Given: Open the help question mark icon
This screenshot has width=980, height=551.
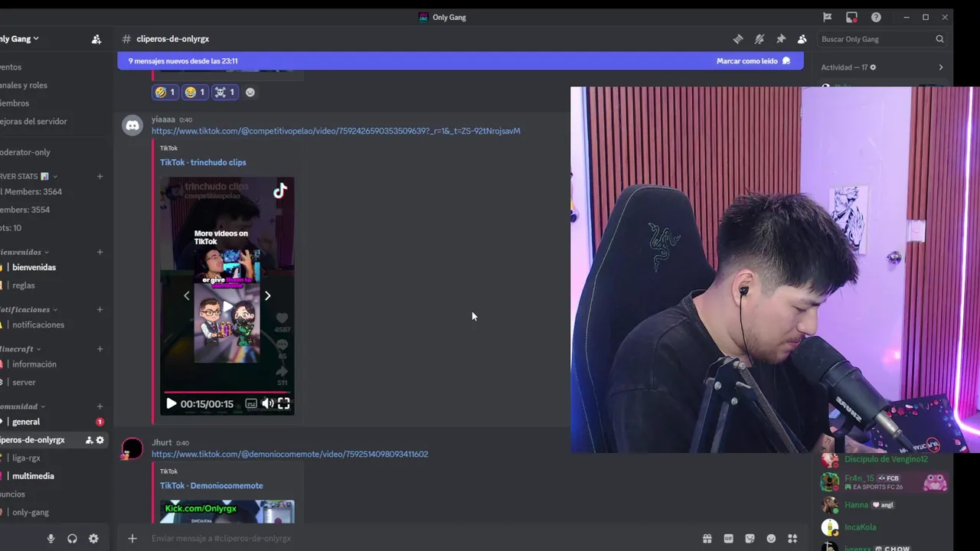Looking at the screenshot, I should [876, 17].
